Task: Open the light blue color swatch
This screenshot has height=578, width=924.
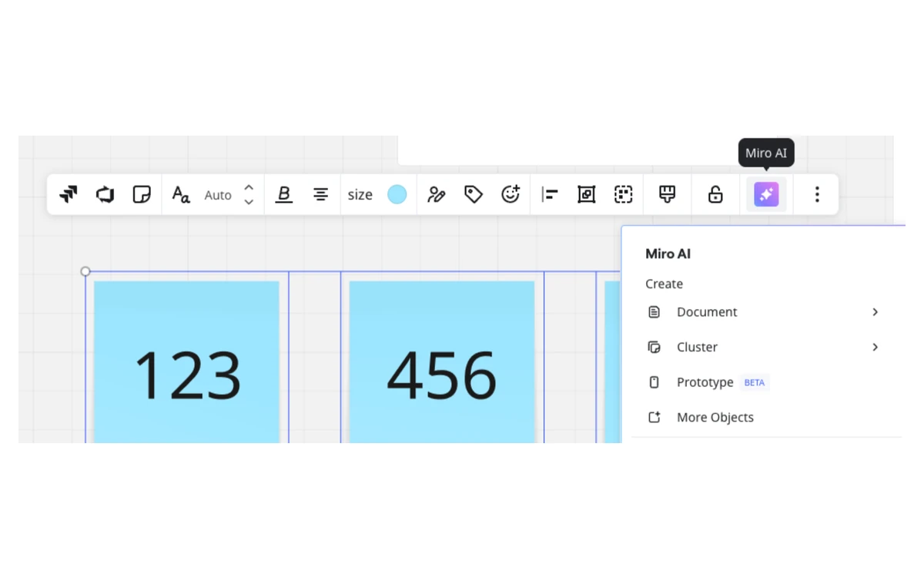Action: pyautogui.click(x=397, y=194)
